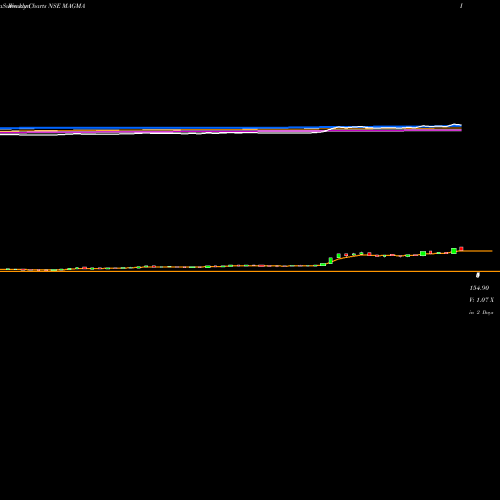Viewport: 500px width, 500px height.
Task: Click the 'in 2 Days' label
Action: pos(481,312)
